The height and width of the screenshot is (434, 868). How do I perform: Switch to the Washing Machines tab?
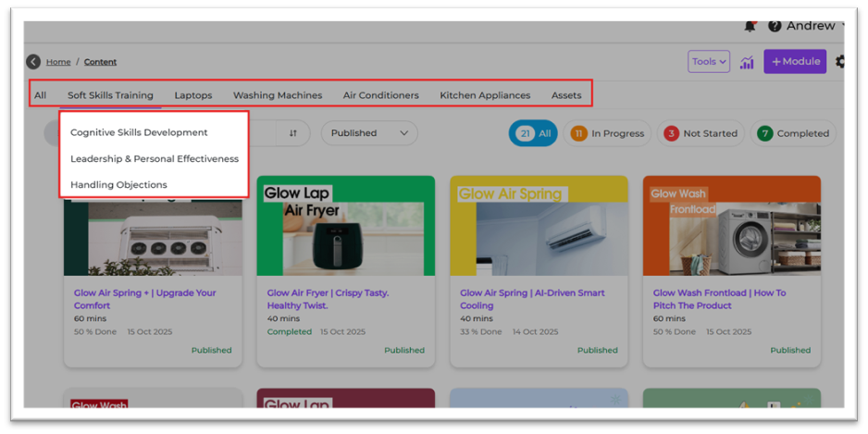[278, 95]
